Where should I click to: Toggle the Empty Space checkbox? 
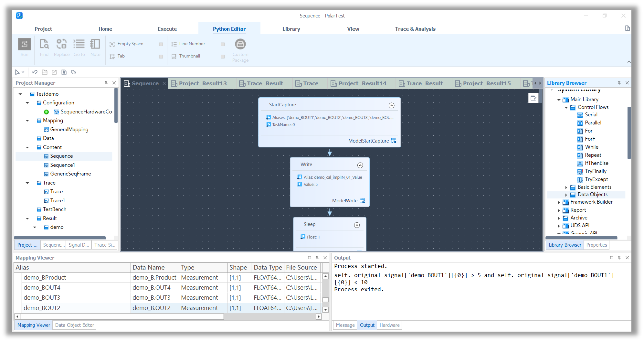[x=161, y=44]
